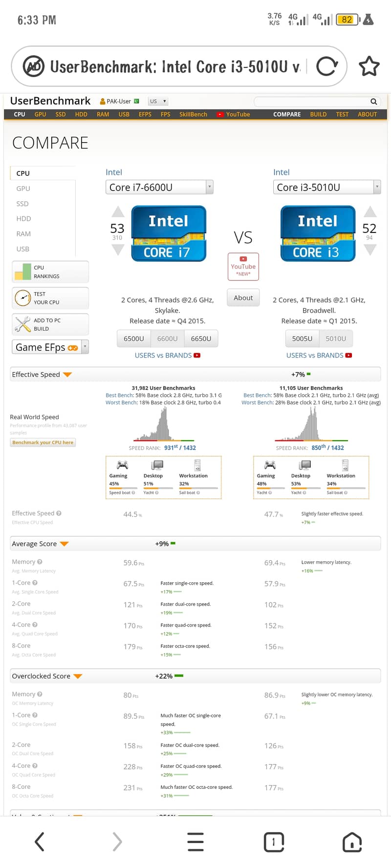391x868 pixels.
Task: Click the About button
Action: [x=243, y=297]
